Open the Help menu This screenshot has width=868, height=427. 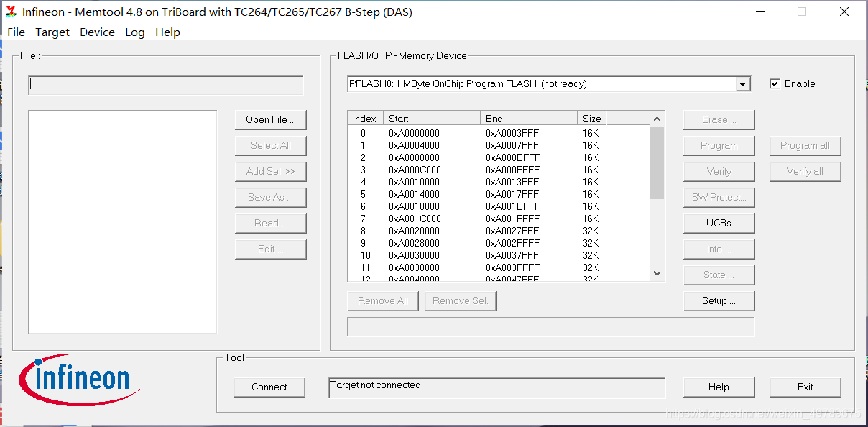point(167,32)
